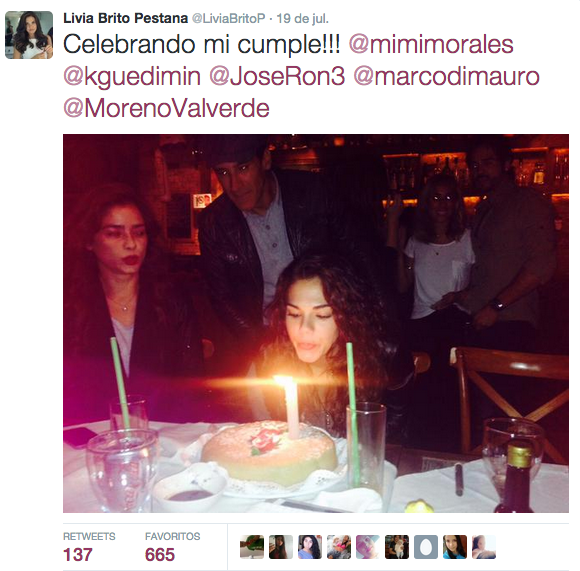The height and width of the screenshot is (571, 580).
Task: Open the 19 de jul. timestamp
Action: pos(303,18)
